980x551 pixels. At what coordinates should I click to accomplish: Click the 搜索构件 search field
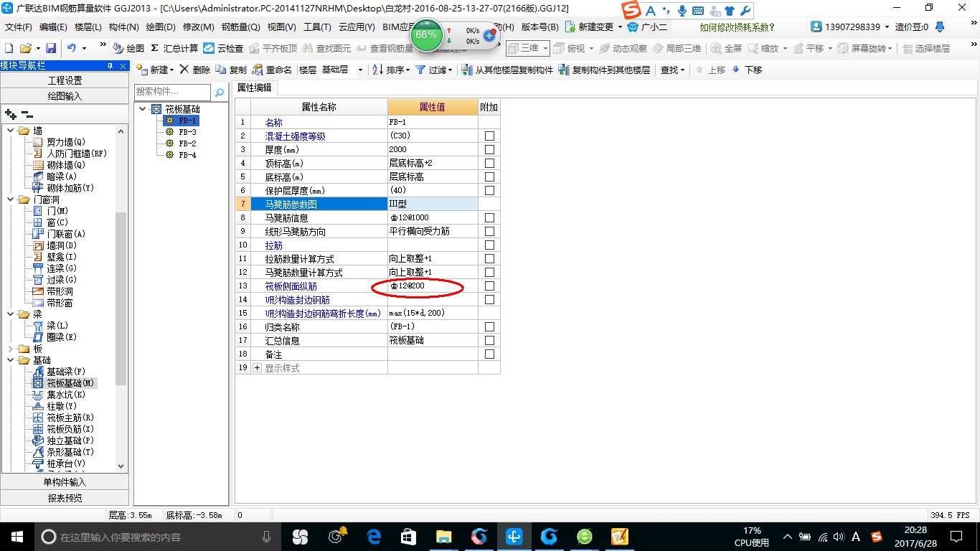173,92
